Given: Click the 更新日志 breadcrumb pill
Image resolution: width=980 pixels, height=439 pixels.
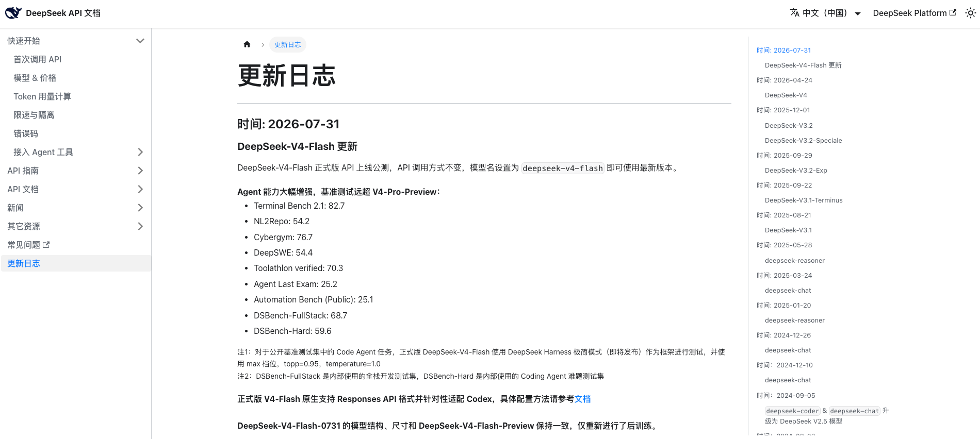Looking at the screenshot, I should (288, 44).
